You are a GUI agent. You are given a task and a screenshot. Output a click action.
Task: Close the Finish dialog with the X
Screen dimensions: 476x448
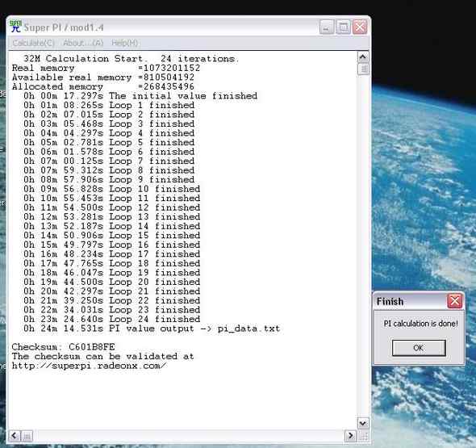[454, 301]
